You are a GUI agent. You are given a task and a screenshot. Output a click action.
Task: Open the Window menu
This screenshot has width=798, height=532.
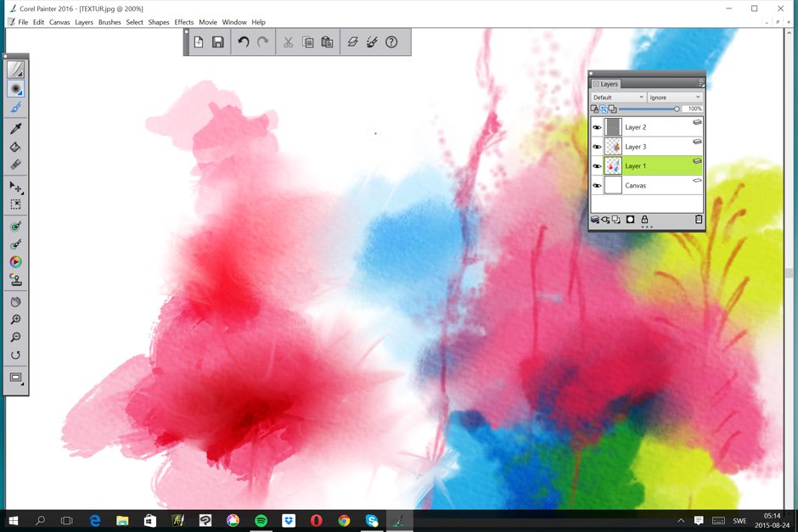(234, 22)
